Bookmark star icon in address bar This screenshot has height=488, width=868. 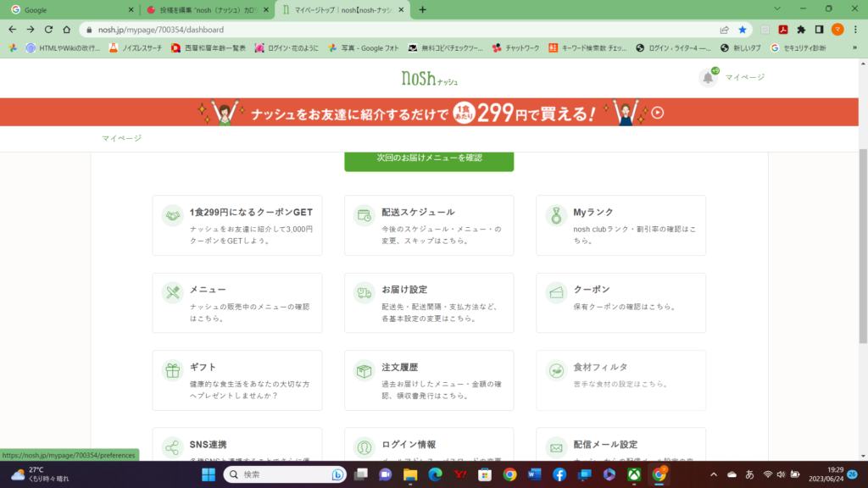coord(743,30)
